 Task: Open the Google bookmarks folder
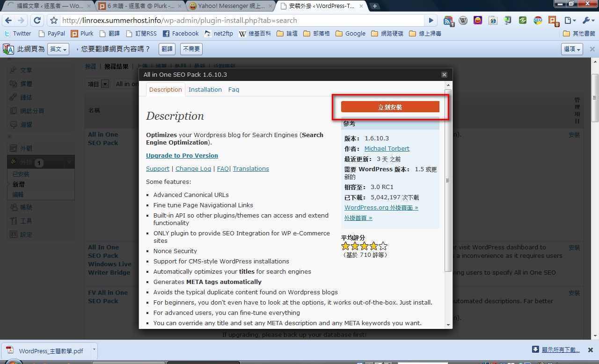pos(350,34)
